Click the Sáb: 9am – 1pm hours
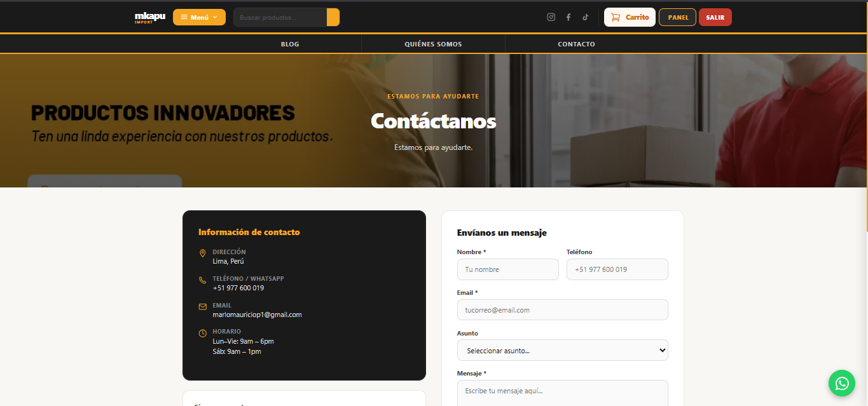Viewport: 868px width, 406px height. pos(237,351)
